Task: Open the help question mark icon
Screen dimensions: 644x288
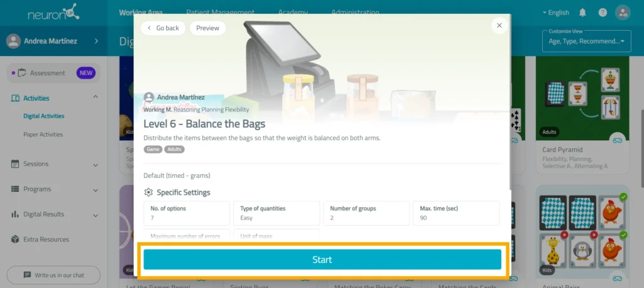Action: pos(602,13)
